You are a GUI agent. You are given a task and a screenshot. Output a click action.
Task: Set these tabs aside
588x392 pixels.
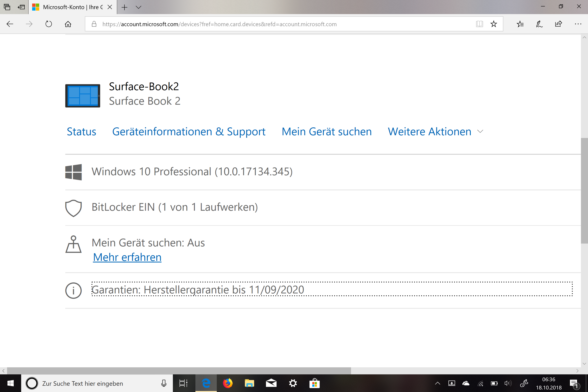tap(21, 7)
